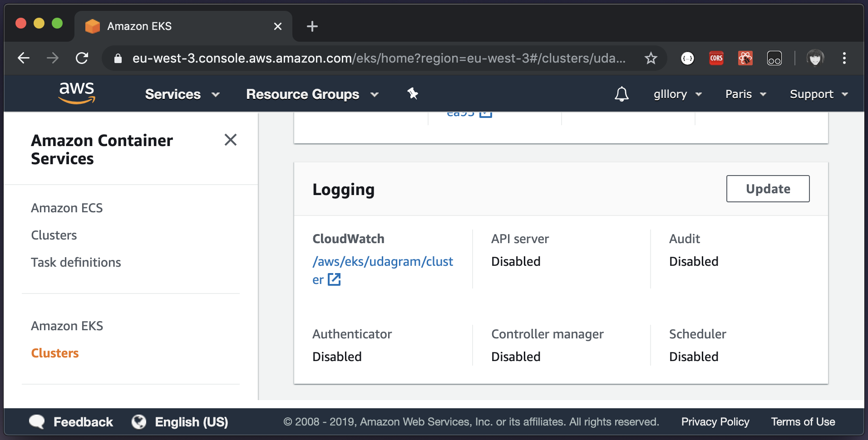The width and height of the screenshot is (868, 440).
Task: Expand the Resource Groups dropdown
Action: point(312,94)
